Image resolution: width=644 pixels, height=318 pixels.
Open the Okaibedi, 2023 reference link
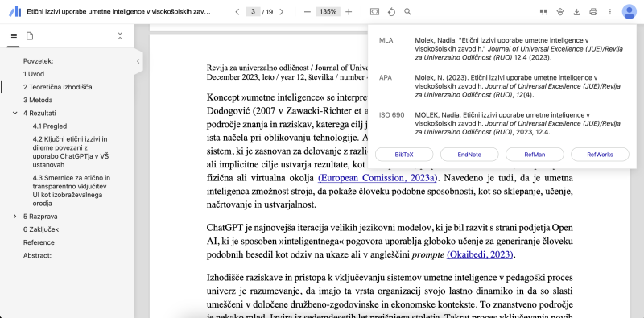tap(480, 254)
